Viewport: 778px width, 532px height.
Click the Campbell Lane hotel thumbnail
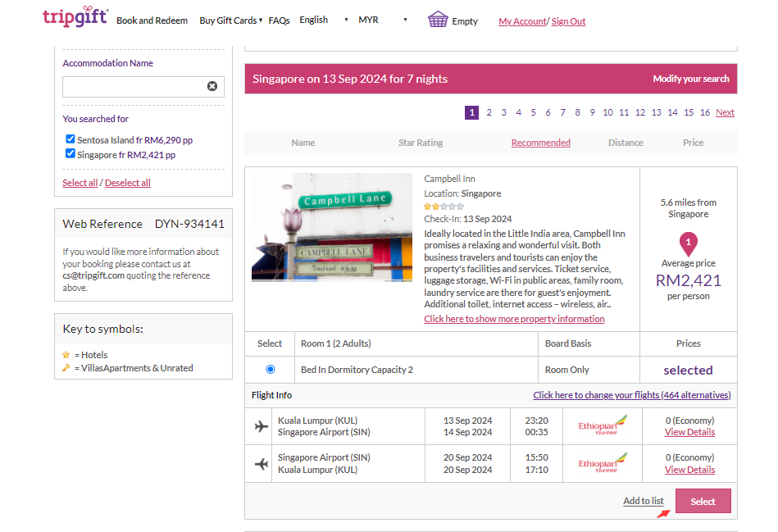[x=332, y=227]
